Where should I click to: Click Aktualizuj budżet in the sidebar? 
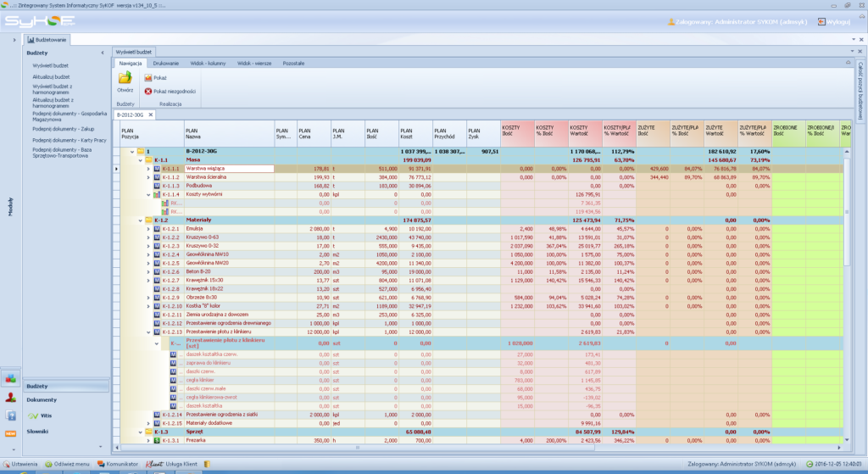tap(51, 77)
